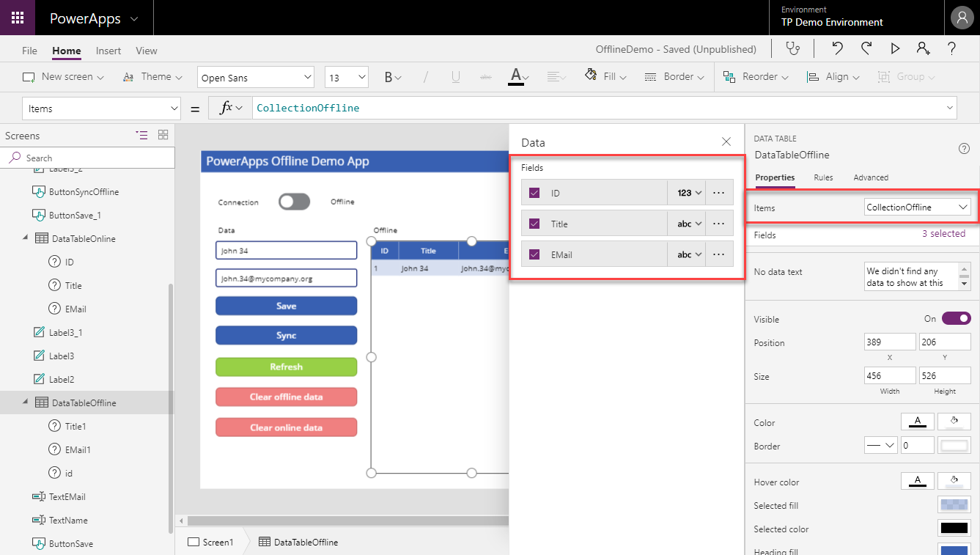Uncheck the ID field checkbox
This screenshot has width=980, height=555.
click(534, 193)
